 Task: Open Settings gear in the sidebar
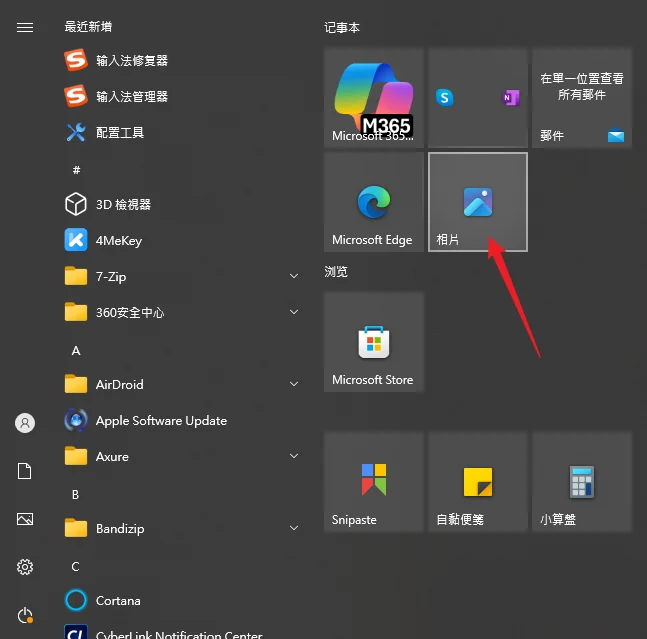[x=25, y=567]
